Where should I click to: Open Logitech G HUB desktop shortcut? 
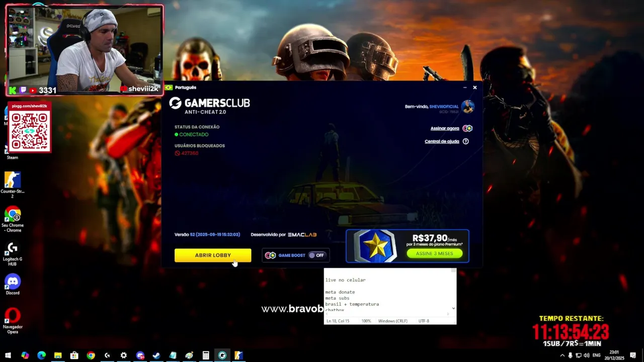pyautogui.click(x=13, y=254)
